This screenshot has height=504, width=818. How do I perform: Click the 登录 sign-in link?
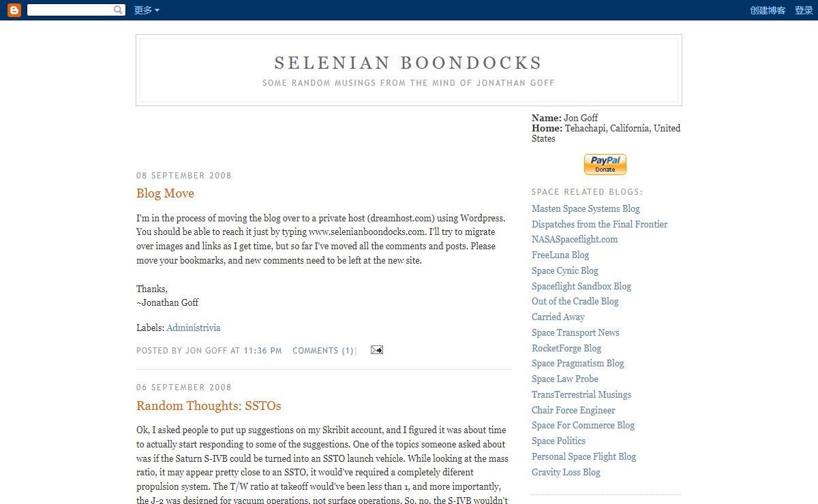click(x=804, y=10)
